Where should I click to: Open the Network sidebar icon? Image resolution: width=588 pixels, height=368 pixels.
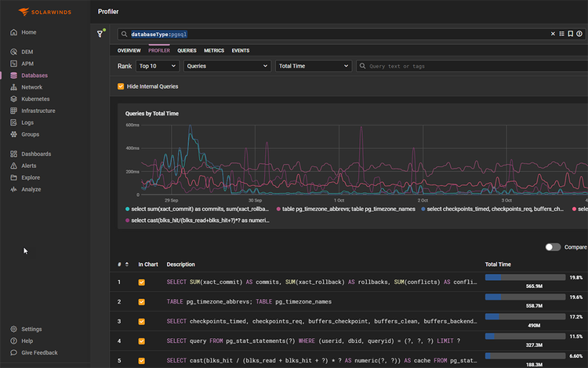click(x=14, y=87)
